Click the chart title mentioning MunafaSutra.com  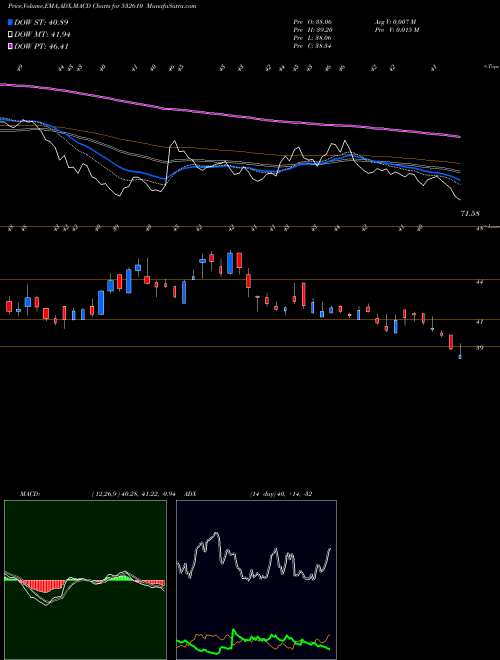102,6
